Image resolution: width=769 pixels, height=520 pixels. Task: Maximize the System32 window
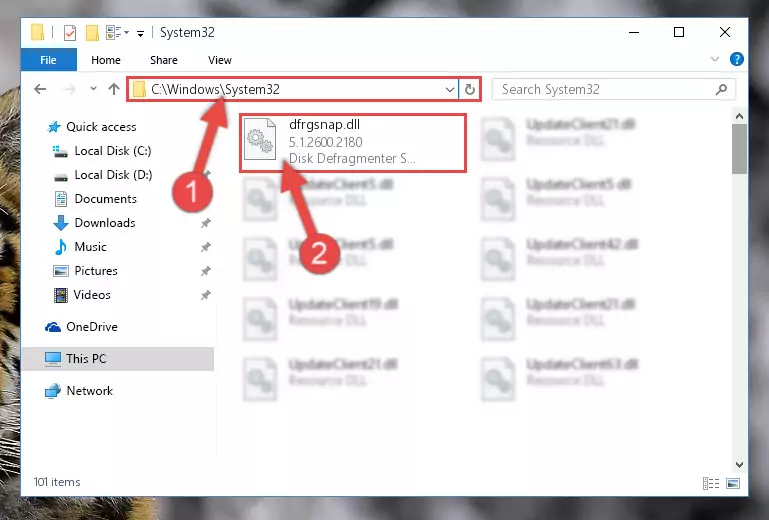click(x=679, y=32)
